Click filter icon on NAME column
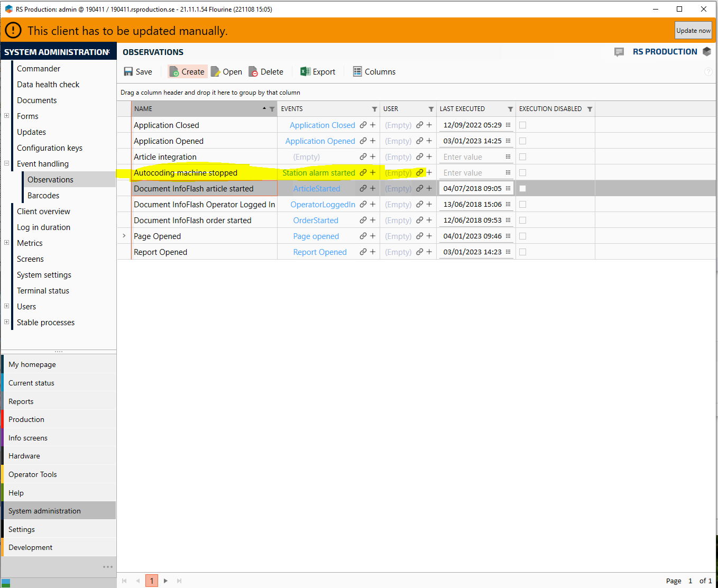This screenshot has height=588, width=718. 272,109
